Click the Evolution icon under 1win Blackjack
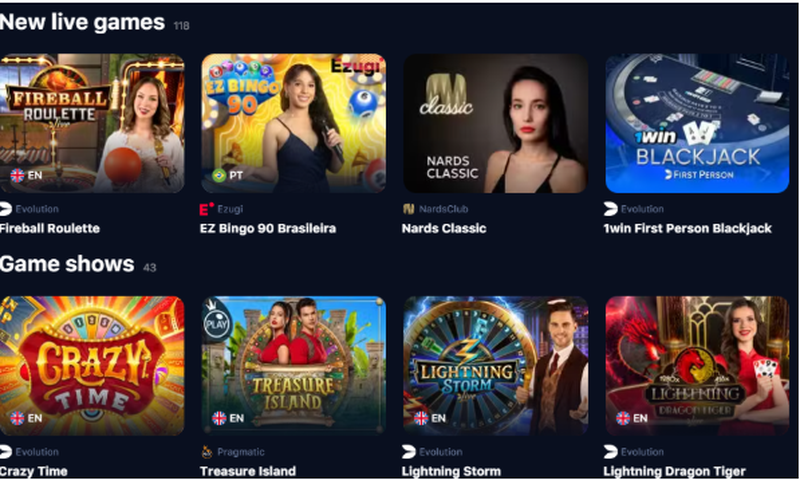This screenshot has height=480, width=800. coord(610,209)
